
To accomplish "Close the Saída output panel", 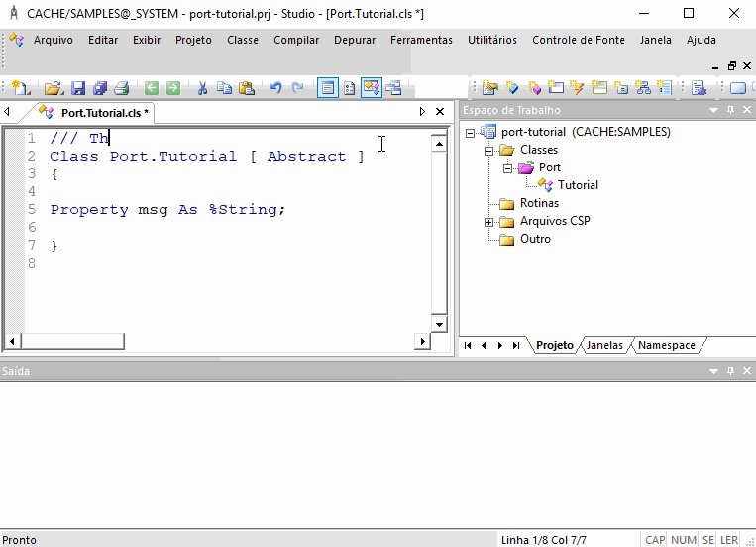I will [747, 371].
